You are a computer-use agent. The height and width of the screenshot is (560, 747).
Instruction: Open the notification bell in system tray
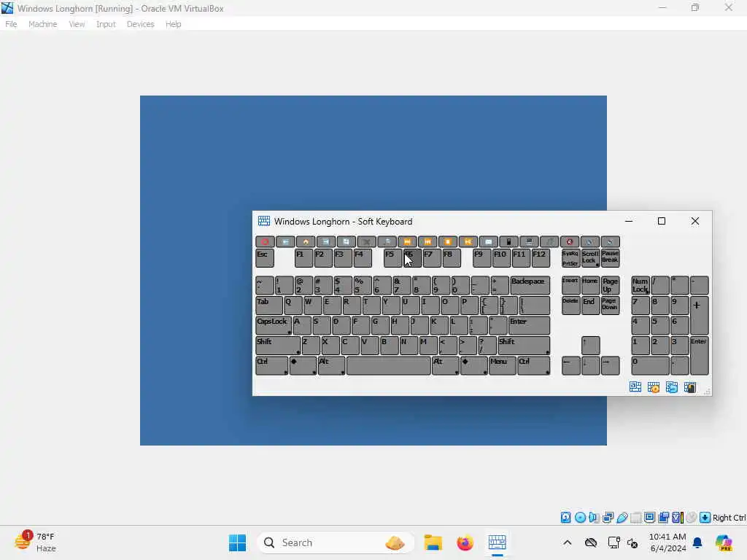[697, 542]
